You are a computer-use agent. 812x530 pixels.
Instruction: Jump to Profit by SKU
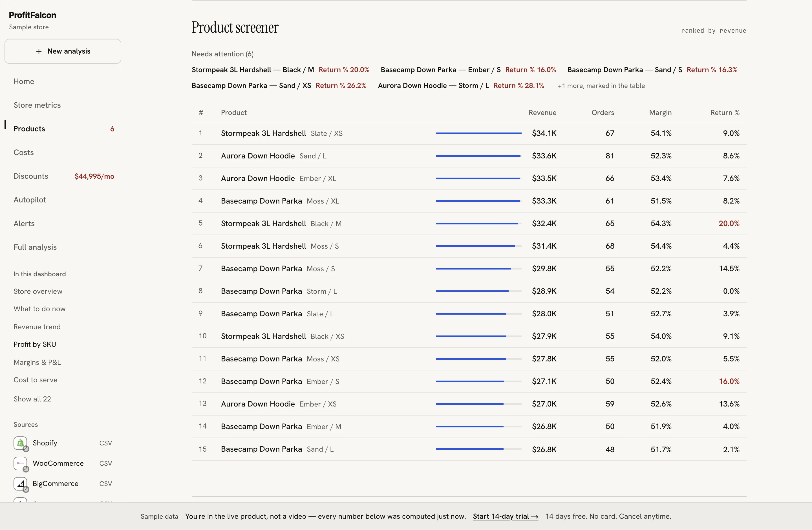[x=35, y=344]
